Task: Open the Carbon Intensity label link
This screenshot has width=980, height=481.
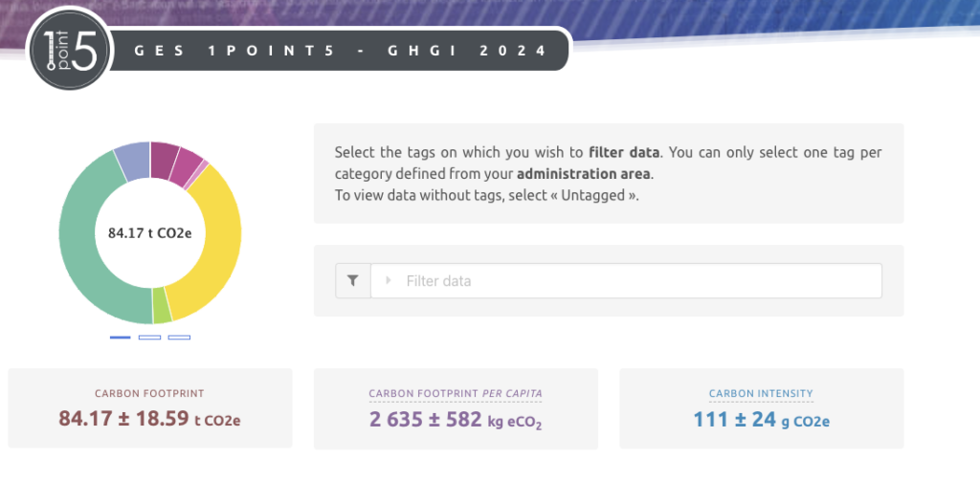Action: click(x=761, y=393)
